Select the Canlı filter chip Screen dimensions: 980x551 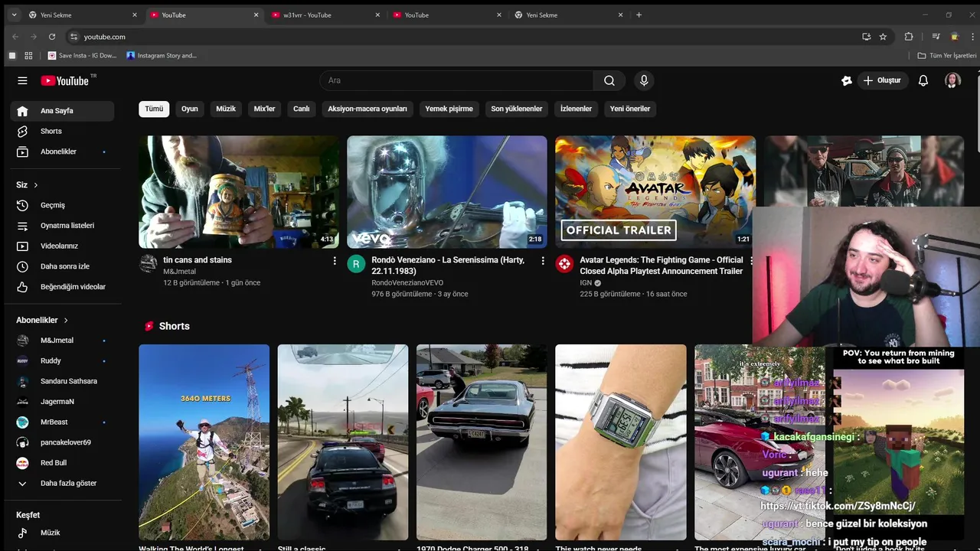coord(302,109)
